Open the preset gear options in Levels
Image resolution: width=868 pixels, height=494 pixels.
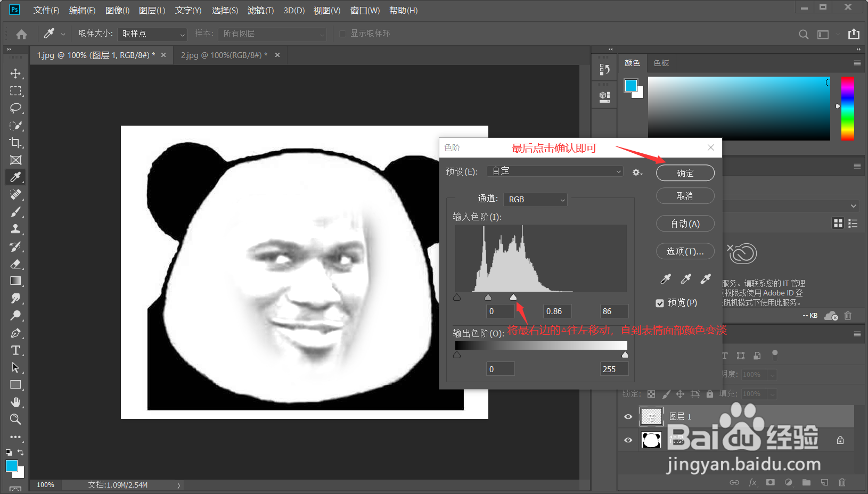[637, 172]
